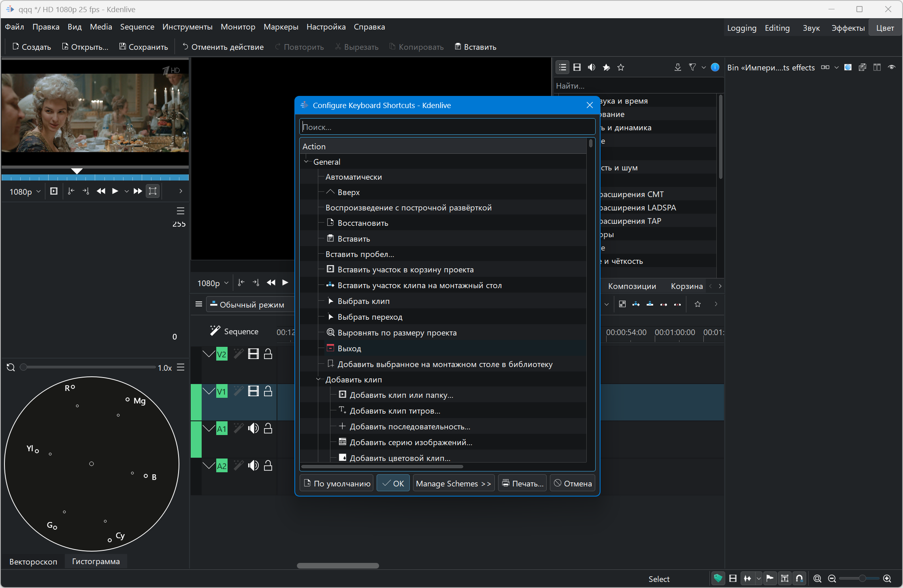The height and width of the screenshot is (588, 903).
Task: Set zone in point in clip monitor
Action: (71, 191)
